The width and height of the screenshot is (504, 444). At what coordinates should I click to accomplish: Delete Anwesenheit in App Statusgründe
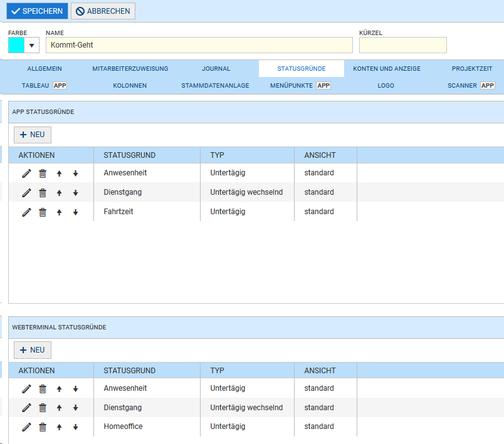tap(43, 173)
